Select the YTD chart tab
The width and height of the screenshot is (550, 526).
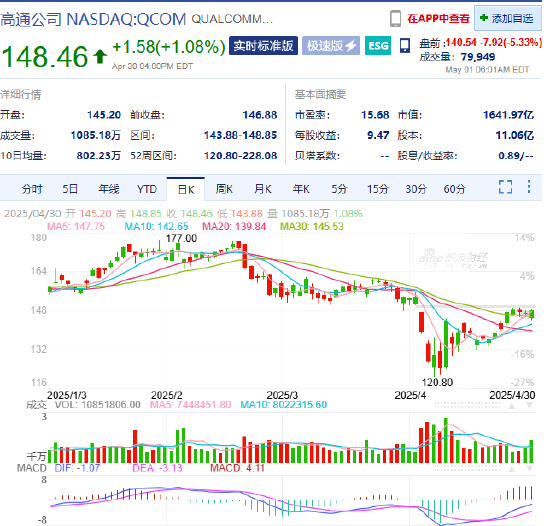pyautogui.click(x=147, y=189)
